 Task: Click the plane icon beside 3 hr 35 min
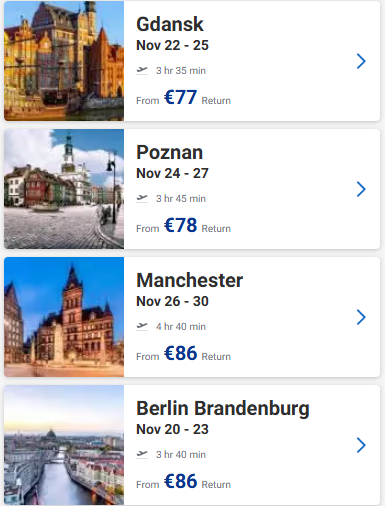pos(142,70)
